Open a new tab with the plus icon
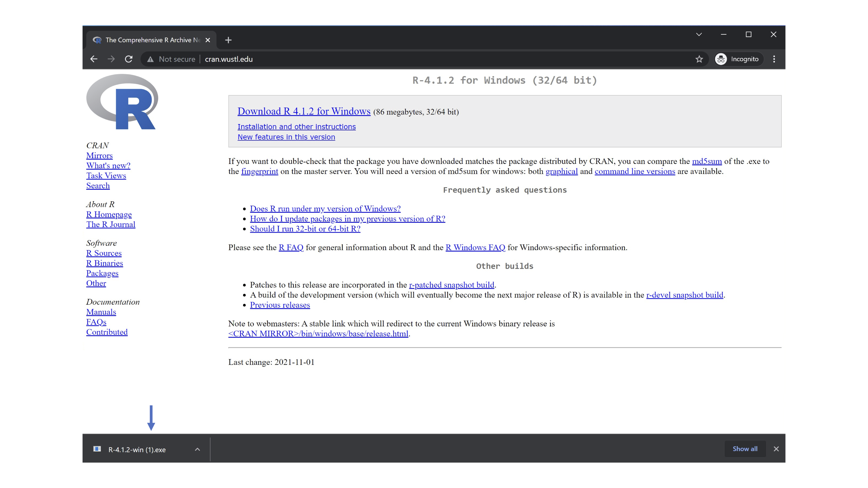The image size is (868, 488). 228,40
